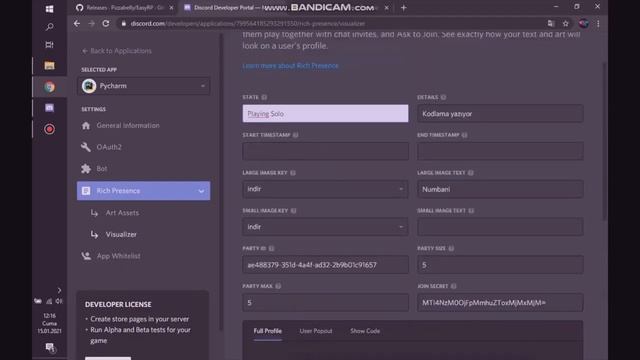
Task: Click General Information home icon
Action: tap(86, 126)
